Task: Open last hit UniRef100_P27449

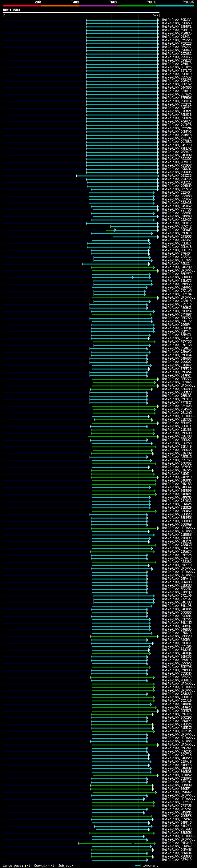Action: (x=176, y=860)
